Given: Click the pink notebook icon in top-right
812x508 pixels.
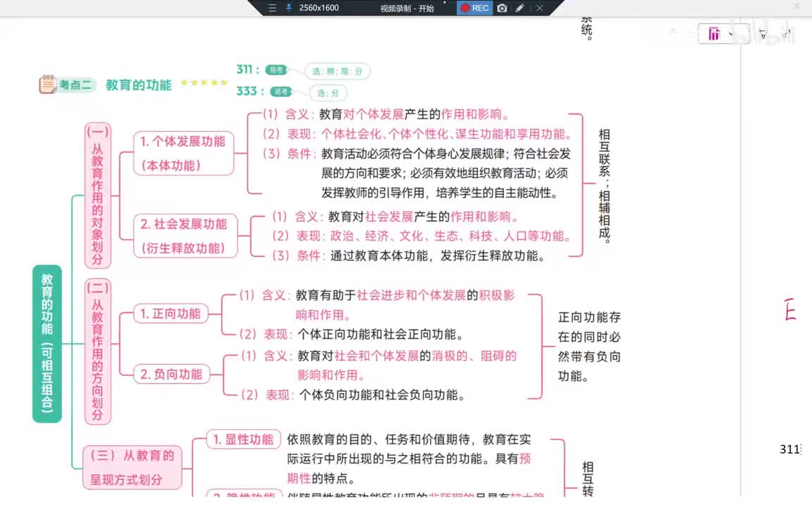Looking at the screenshot, I should pos(714,34).
